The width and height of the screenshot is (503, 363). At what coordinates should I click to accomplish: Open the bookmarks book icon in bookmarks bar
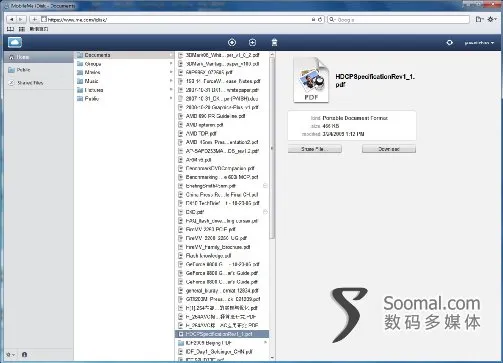point(10,29)
